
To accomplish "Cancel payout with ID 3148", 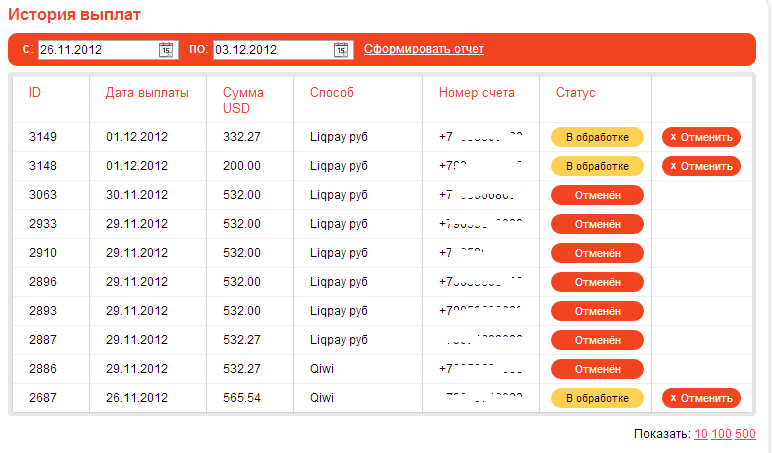I will pyautogui.click(x=701, y=166).
